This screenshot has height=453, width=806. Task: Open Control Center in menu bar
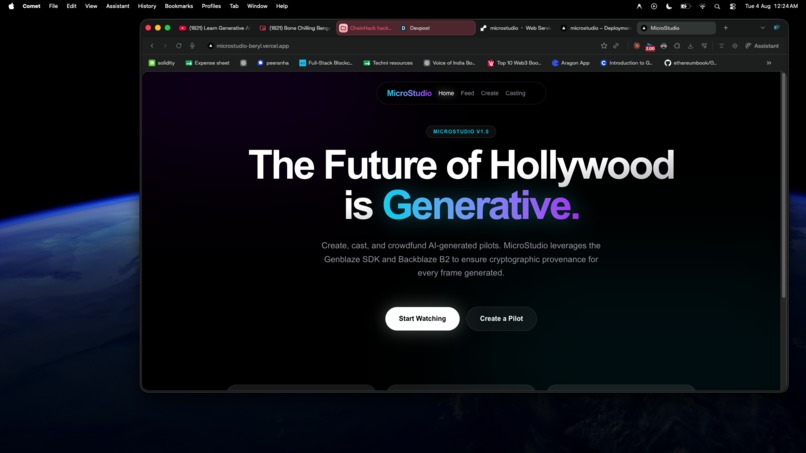[732, 6]
